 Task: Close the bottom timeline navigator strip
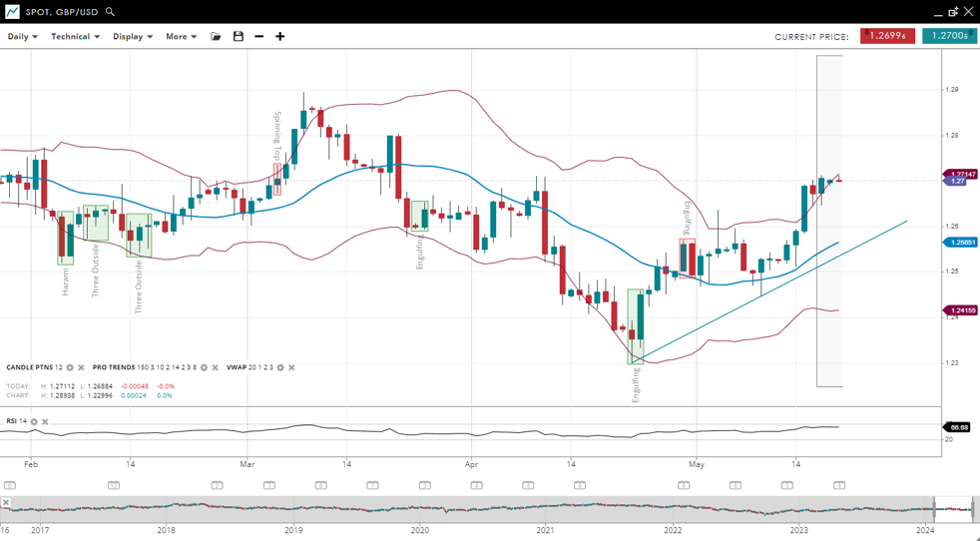click(6, 503)
